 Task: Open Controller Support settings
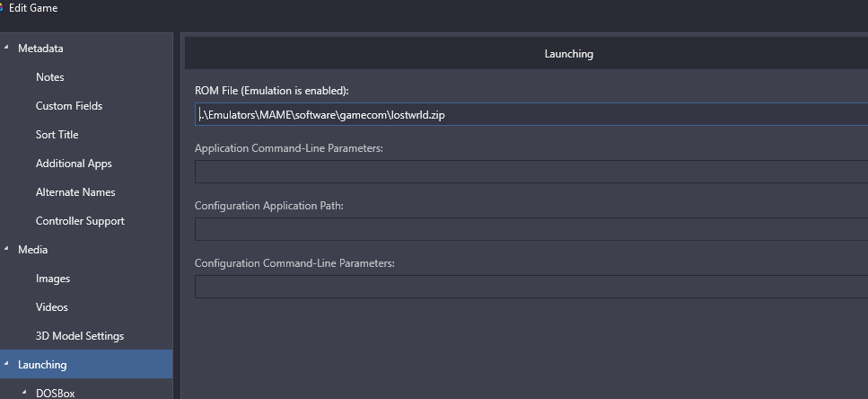click(x=80, y=221)
